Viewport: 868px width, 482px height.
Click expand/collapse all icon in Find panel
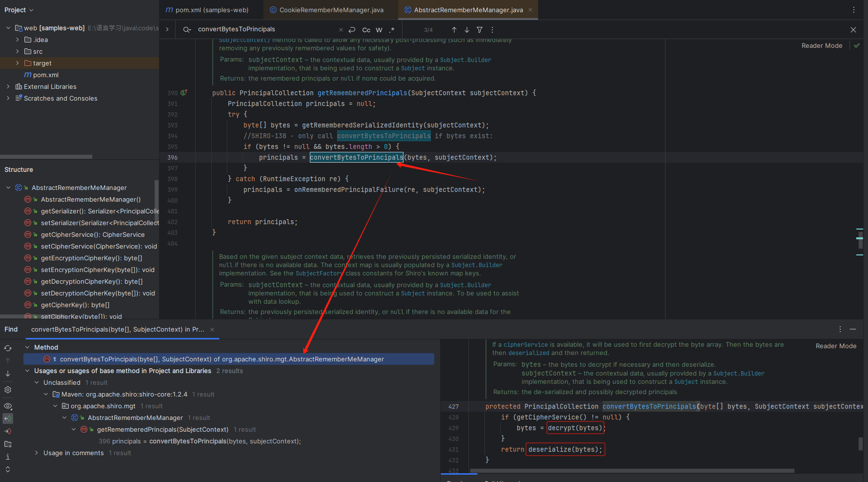tap(8, 469)
